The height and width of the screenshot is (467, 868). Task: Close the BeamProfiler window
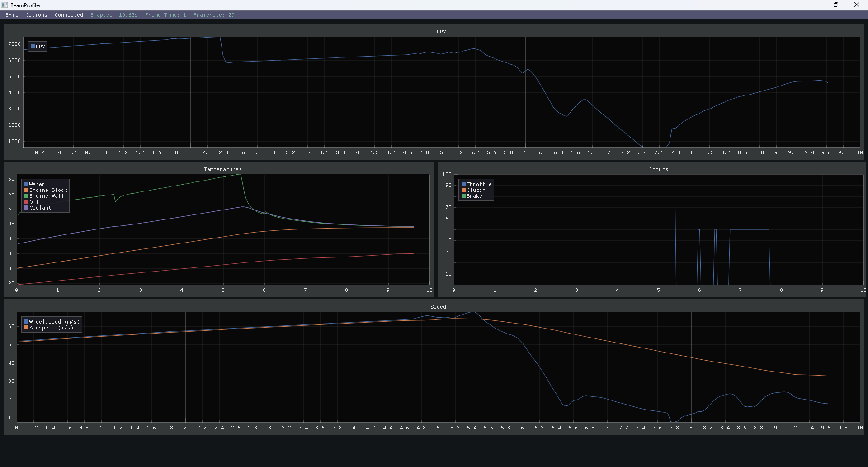pos(857,5)
